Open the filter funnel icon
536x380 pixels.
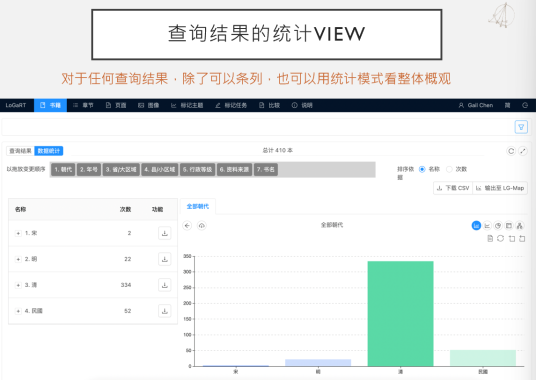point(521,127)
